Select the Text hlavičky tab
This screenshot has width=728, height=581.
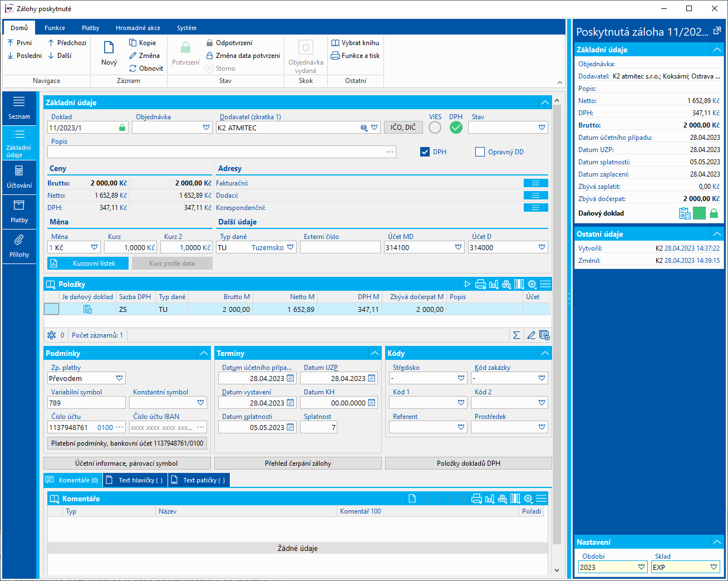(135, 480)
